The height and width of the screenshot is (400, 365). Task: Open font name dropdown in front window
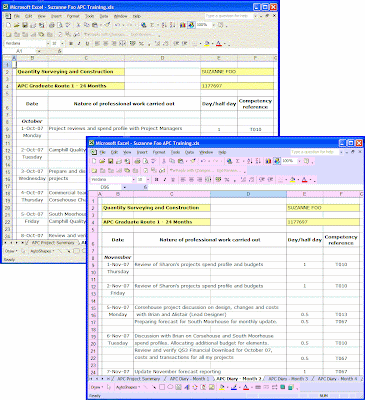[x=133, y=179]
